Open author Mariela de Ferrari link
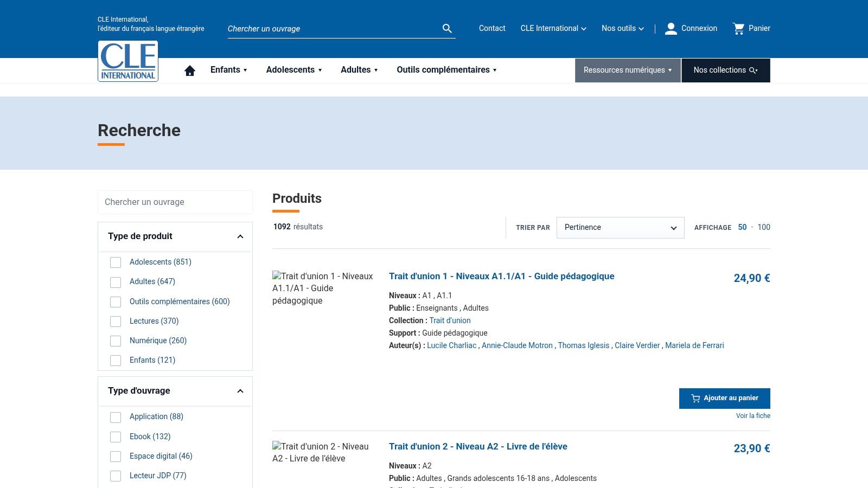This screenshot has width=868, height=488. pos(694,345)
